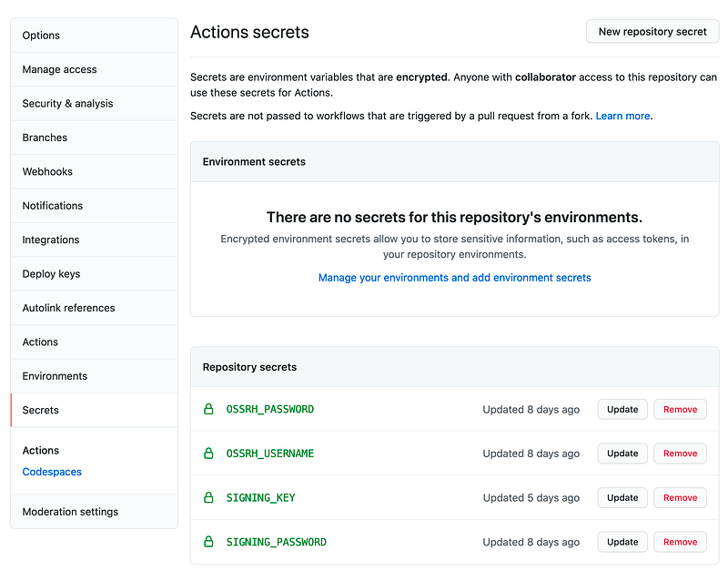Click the lock icon beside SIGNING_PASSWORD
728x571 pixels.
click(x=208, y=542)
